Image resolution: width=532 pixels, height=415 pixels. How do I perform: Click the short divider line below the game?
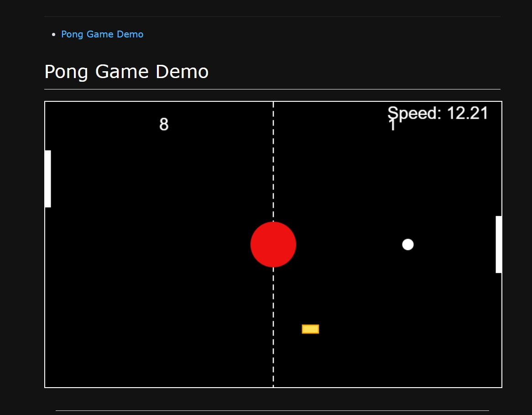(273, 410)
